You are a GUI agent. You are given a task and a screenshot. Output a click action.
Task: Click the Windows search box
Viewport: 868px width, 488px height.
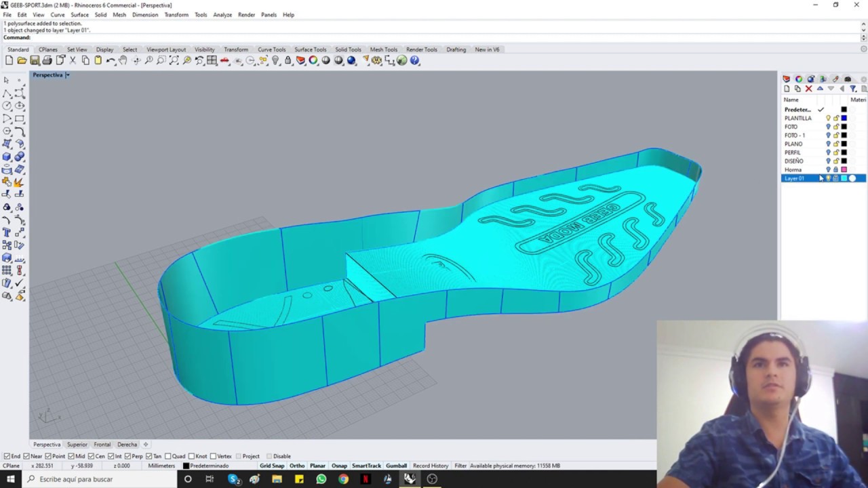click(x=98, y=479)
